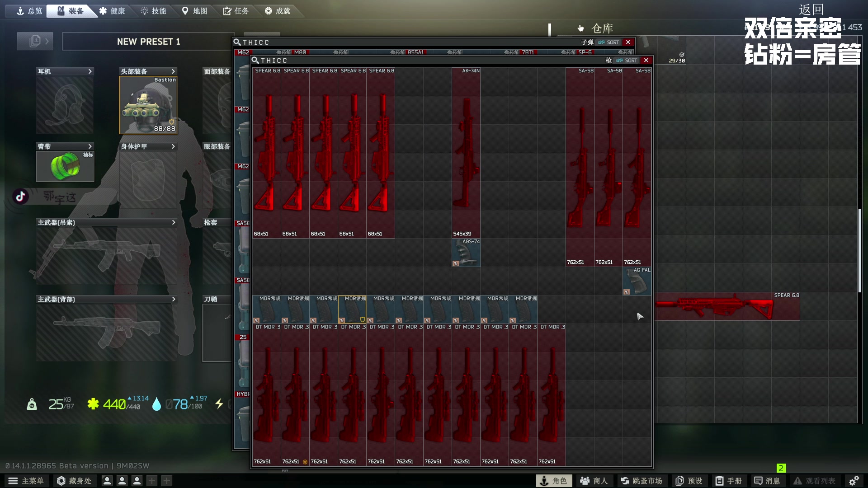Select the green armband item
Image resolution: width=868 pixels, height=488 pixels.
(65, 166)
